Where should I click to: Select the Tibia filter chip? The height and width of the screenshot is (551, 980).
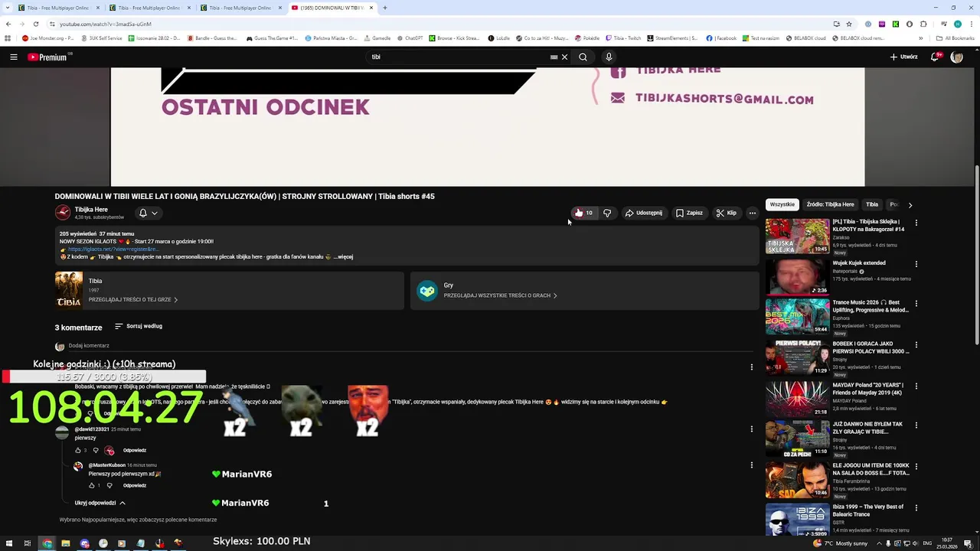872,204
